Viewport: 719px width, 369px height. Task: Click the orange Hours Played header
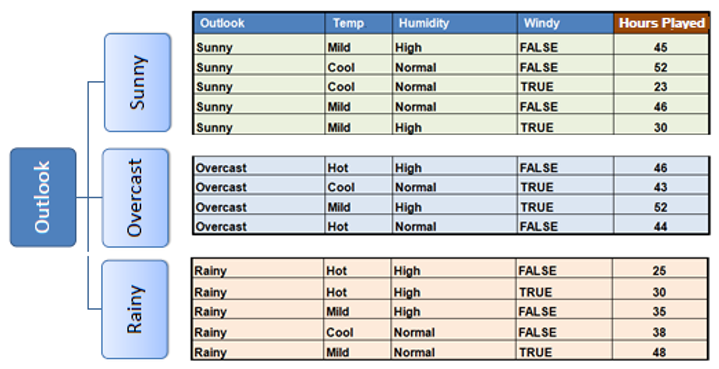click(662, 23)
